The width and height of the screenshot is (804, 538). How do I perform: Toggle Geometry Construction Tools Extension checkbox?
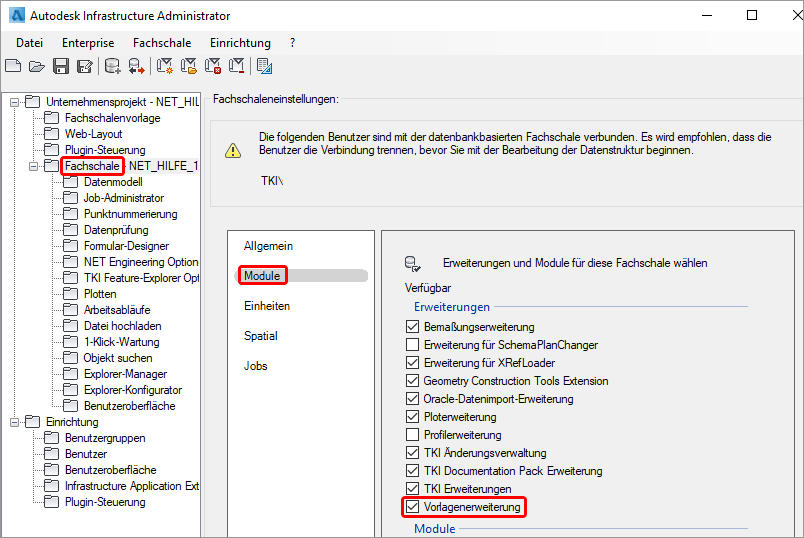[x=412, y=381]
